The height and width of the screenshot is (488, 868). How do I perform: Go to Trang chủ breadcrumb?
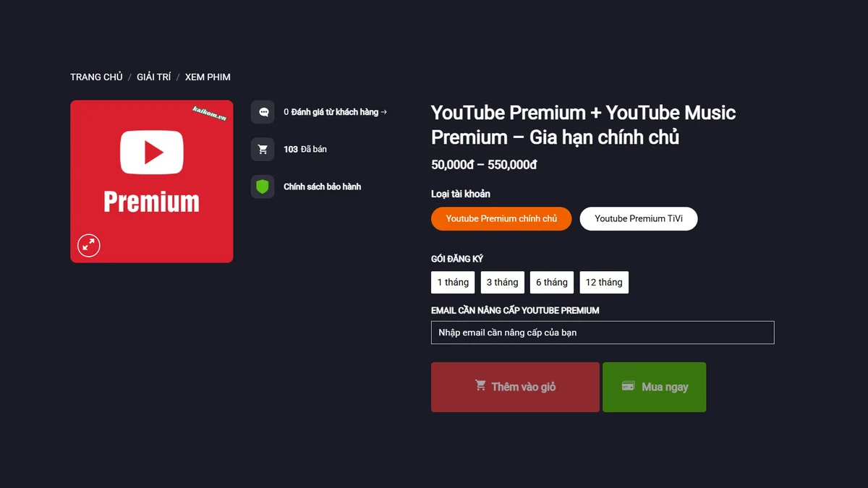coord(96,77)
